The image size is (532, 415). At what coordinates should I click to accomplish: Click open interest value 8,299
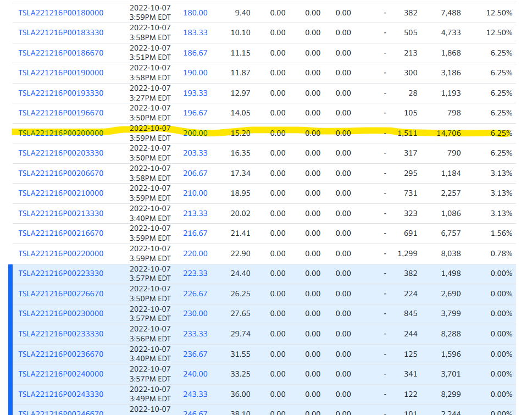click(451, 394)
